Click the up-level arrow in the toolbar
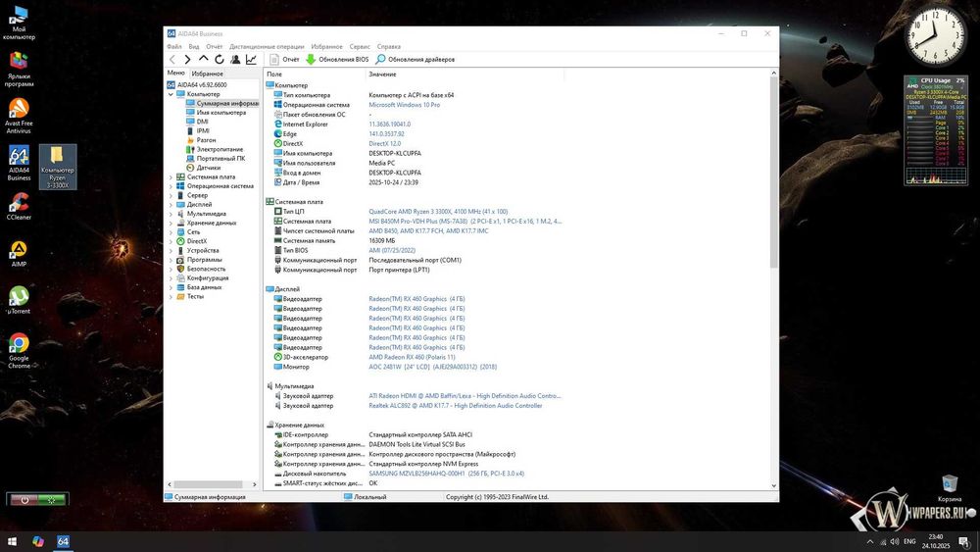980x552 pixels. [203, 59]
